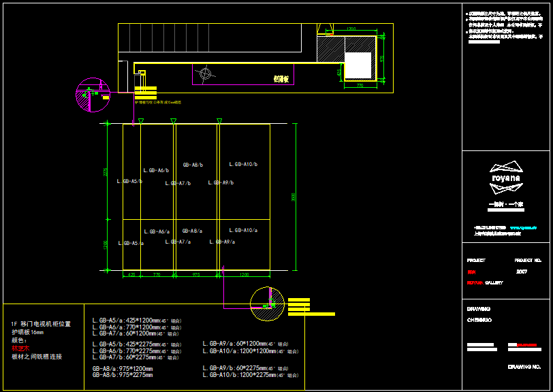Click the red material text in notes box

click(x=20, y=348)
